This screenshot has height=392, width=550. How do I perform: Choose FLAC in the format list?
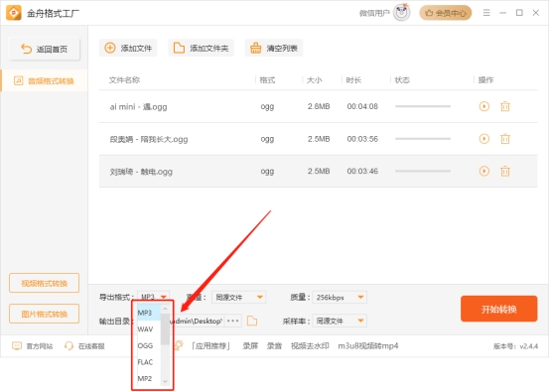(149, 362)
